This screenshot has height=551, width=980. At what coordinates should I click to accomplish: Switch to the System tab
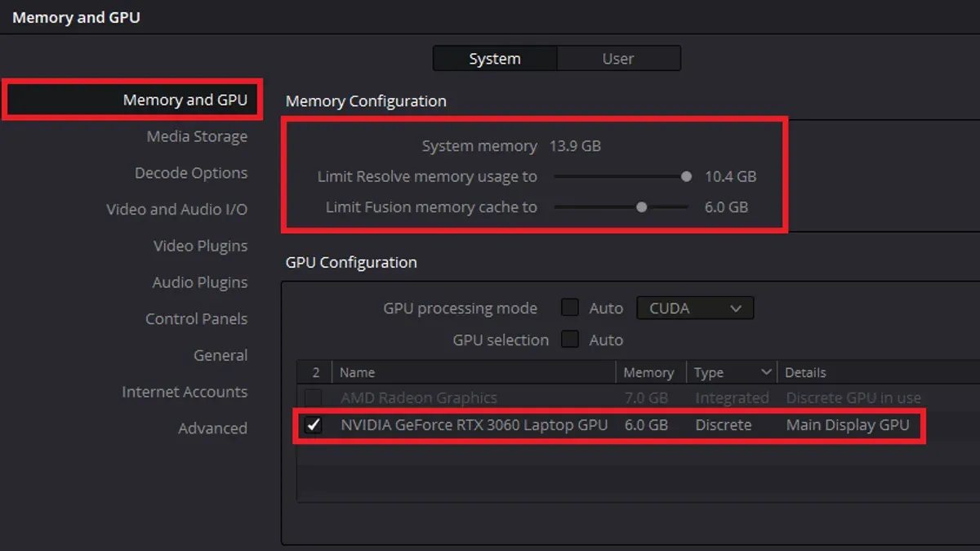(x=495, y=59)
